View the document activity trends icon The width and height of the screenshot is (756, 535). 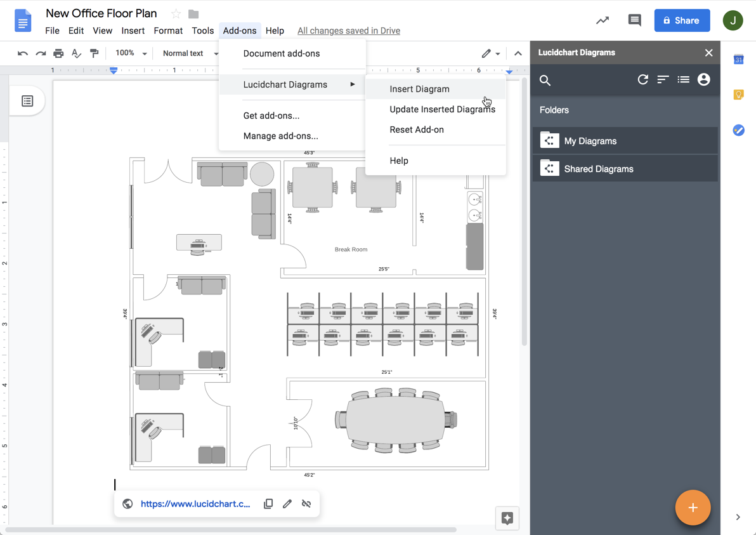point(602,20)
